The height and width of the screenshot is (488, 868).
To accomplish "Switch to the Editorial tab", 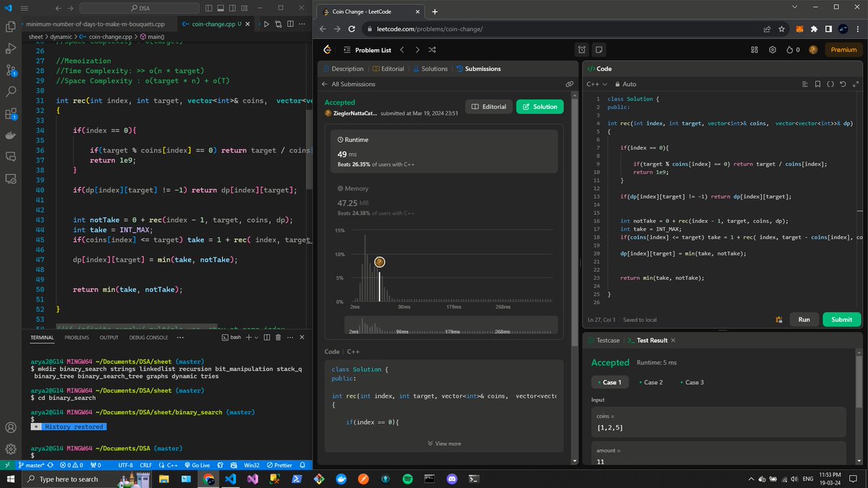I will click(x=388, y=69).
